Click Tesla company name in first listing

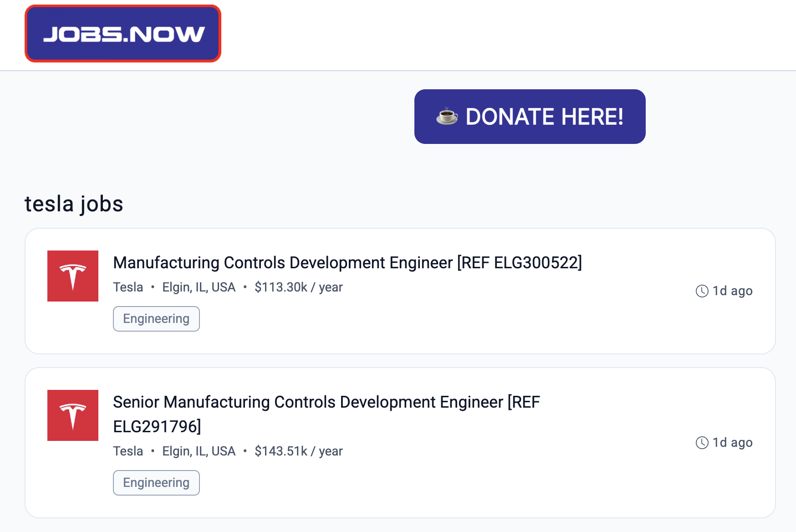pos(128,287)
